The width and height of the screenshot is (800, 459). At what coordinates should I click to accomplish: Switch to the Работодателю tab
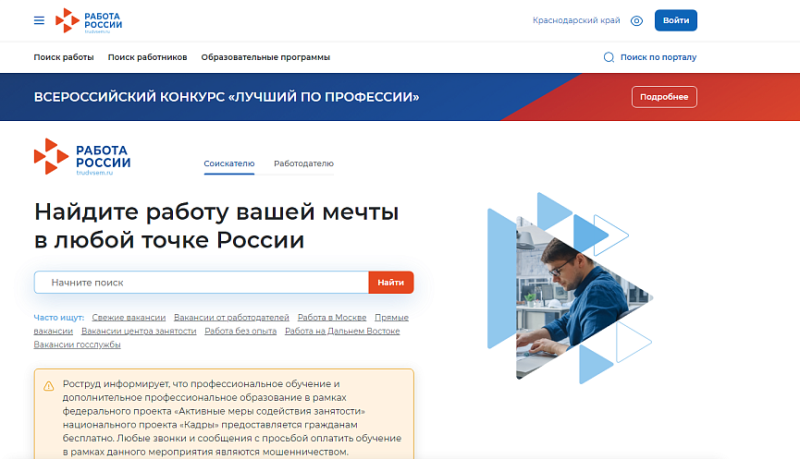(304, 164)
